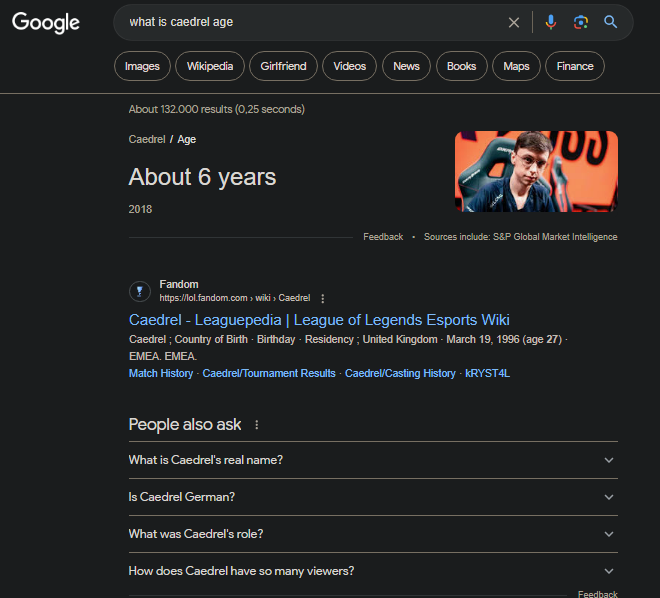The height and width of the screenshot is (598, 660).
Task: Select the Girlfriend filter chip
Action: pos(283,66)
